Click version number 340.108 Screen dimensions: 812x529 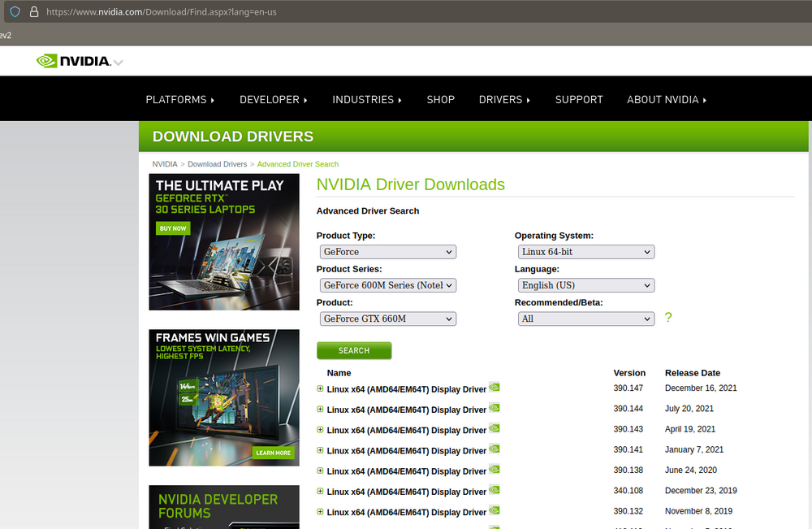click(x=628, y=491)
